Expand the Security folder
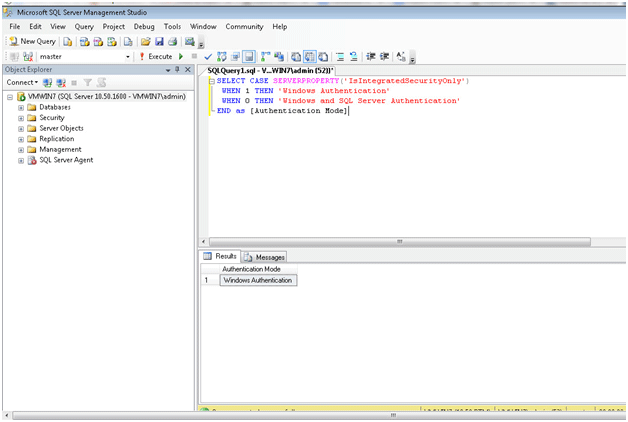 [21, 118]
